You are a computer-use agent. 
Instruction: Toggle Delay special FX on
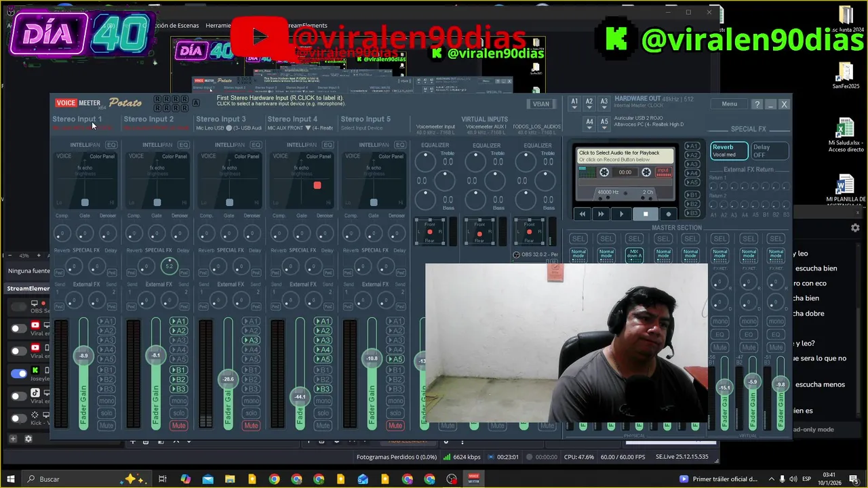coord(769,150)
